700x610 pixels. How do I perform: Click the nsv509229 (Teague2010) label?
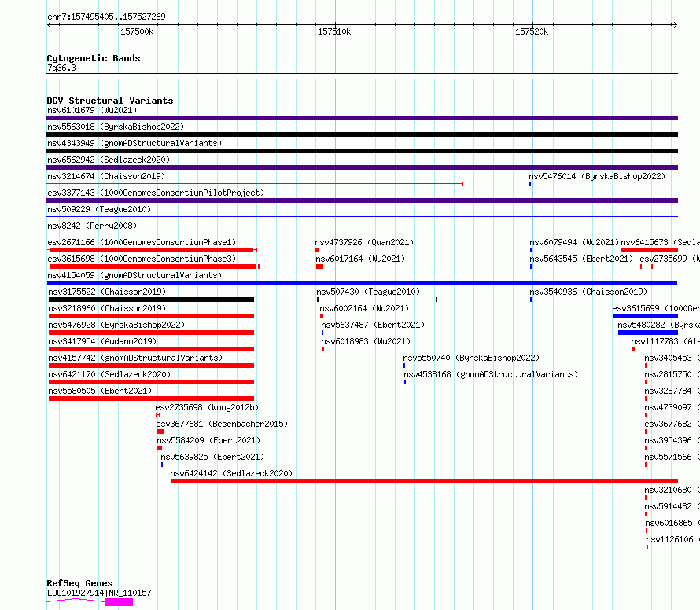99,209
